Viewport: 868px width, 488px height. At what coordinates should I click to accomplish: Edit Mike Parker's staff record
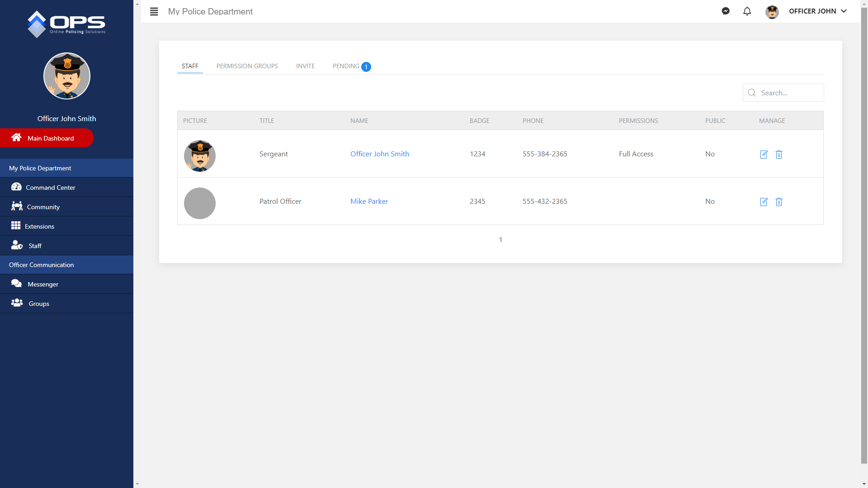(x=764, y=202)
